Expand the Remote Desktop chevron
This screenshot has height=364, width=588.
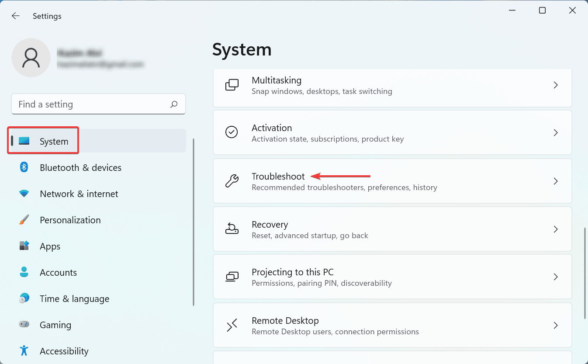pyautogui.click(x=556, y=325)
